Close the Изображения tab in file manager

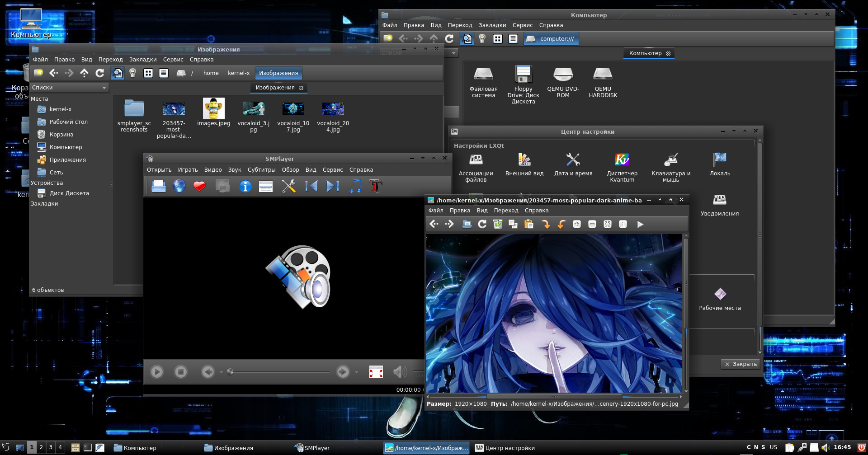pyautogui.click(x=302, y=88)
